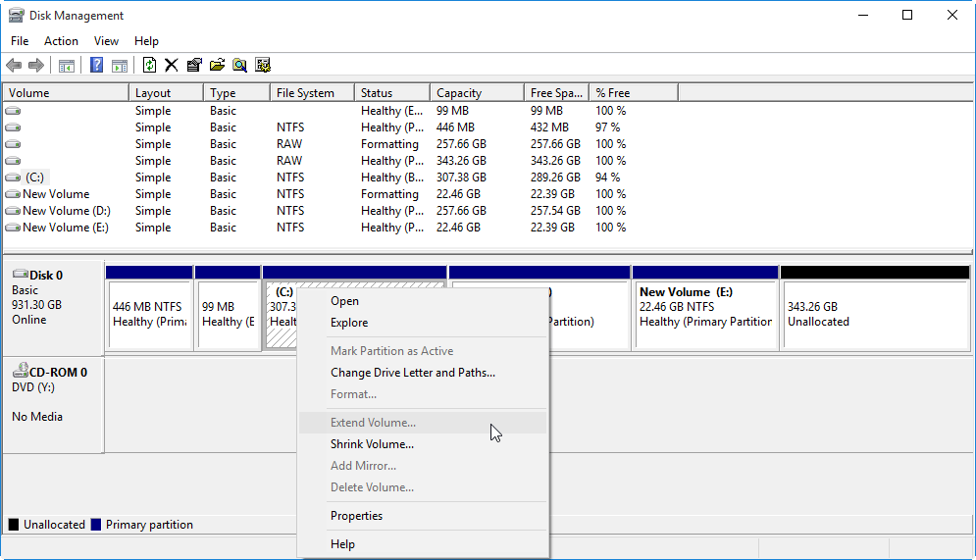The height and width of the screenshot is (560, 976).
Task: Toggle Show/Hide Action Pane toolbar icon
Action: click(x=120, y=65)
